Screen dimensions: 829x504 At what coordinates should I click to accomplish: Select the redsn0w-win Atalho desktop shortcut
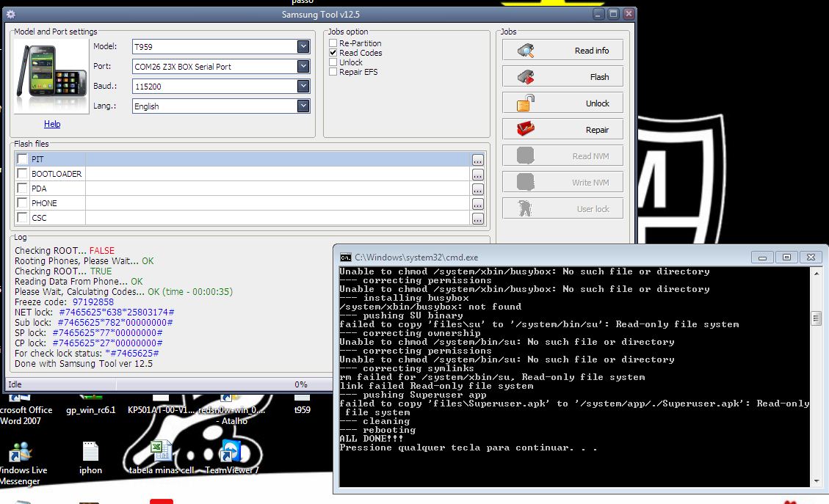231,411
